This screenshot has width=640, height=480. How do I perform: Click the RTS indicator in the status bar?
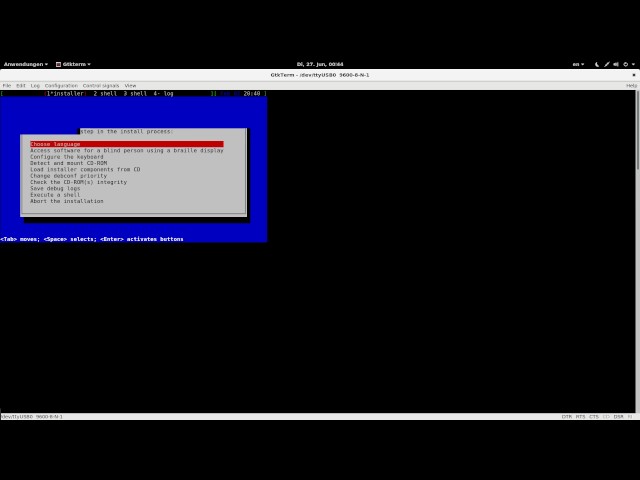click(x=580, y=417)
